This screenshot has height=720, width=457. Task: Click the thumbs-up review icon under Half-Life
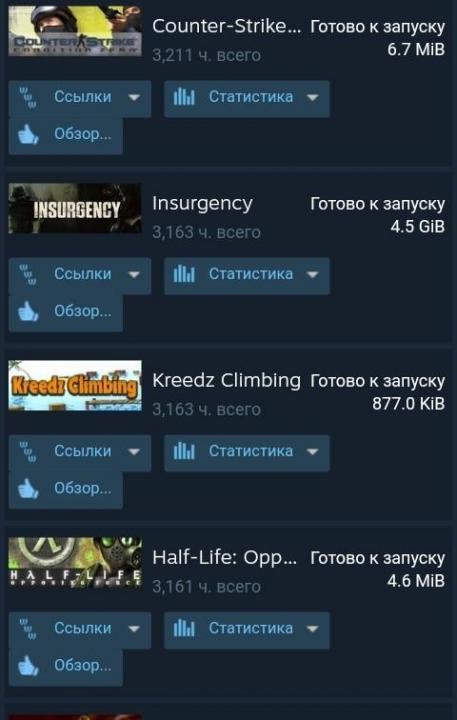(28, 665)
